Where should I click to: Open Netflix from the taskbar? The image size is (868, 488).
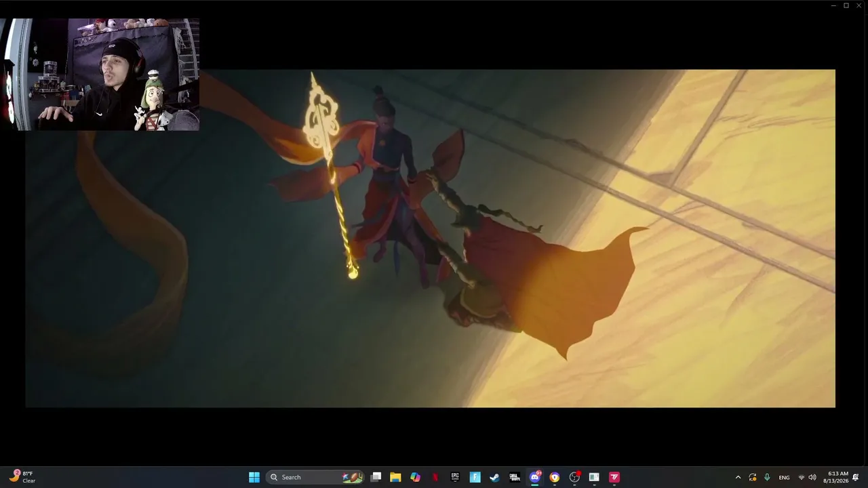coord(435,477)
